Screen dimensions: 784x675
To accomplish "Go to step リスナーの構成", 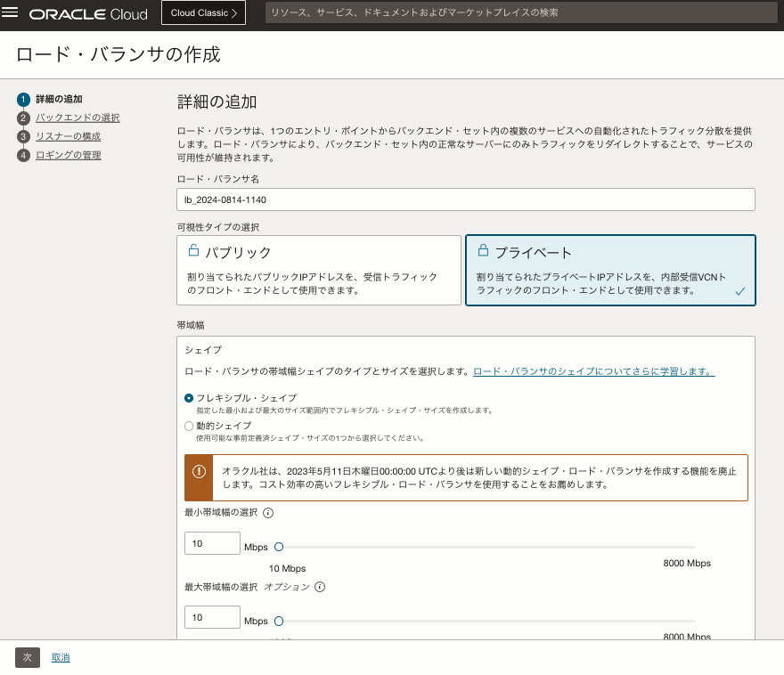I will (x=68, y=136).
